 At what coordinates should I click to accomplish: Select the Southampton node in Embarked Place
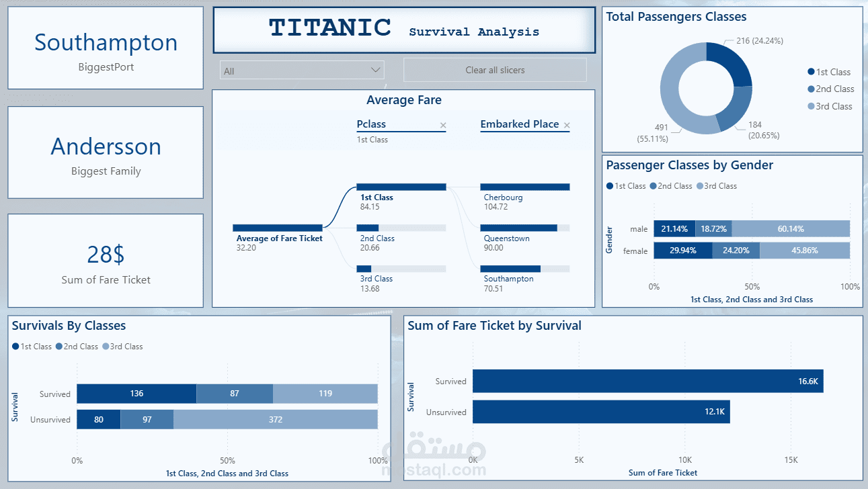525,268
